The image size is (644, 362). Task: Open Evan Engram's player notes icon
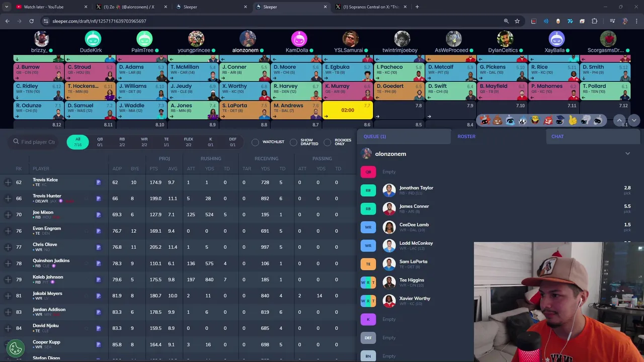click(99, 231)
